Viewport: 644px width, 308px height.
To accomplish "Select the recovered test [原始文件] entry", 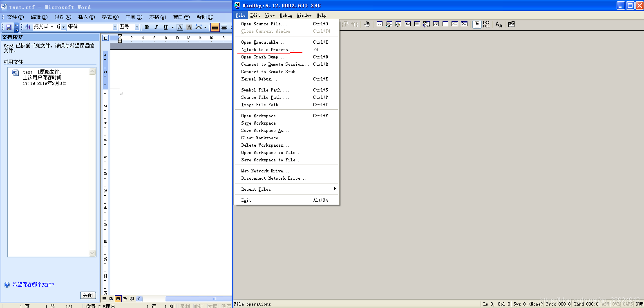I will pos(48,78).
